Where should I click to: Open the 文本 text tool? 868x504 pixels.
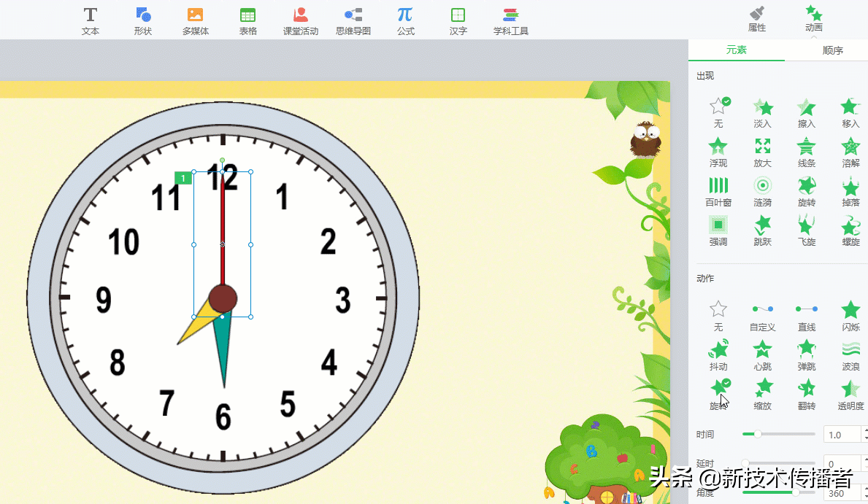point(91,21)
